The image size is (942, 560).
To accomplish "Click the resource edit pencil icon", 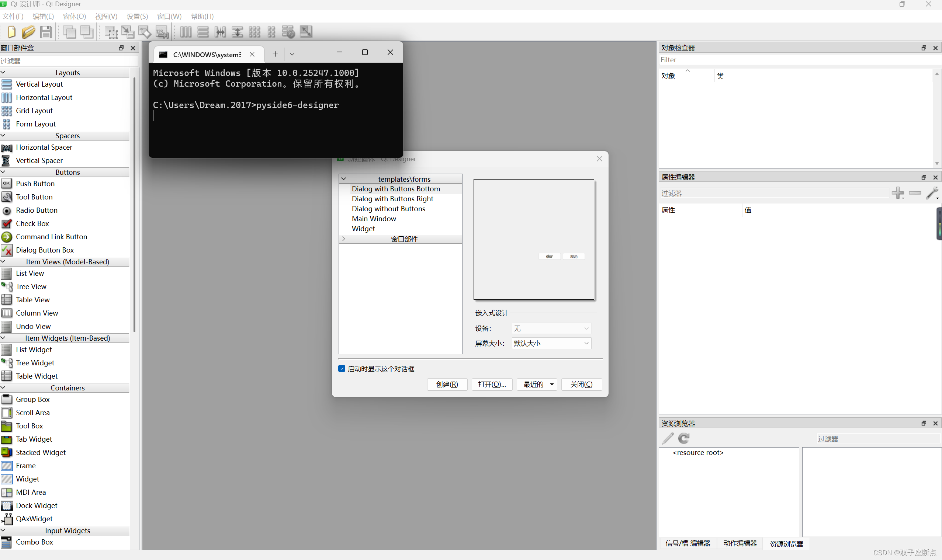I will 668,438.
